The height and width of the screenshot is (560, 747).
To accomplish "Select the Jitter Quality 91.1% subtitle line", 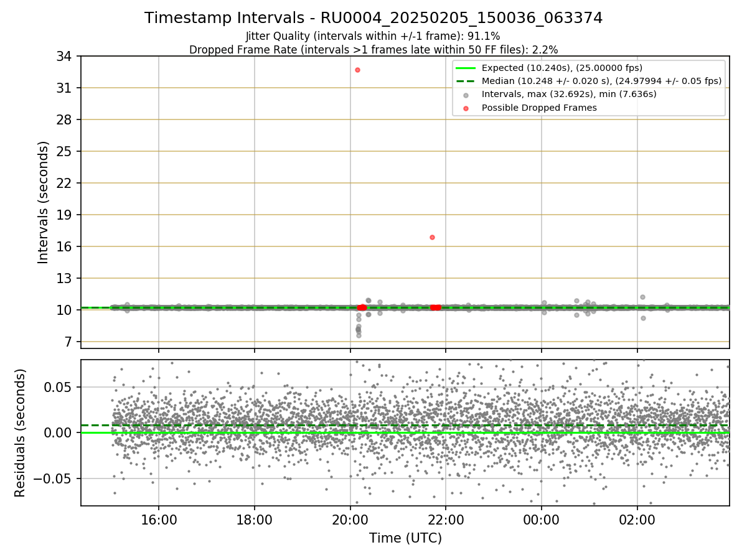I will 373,36.
